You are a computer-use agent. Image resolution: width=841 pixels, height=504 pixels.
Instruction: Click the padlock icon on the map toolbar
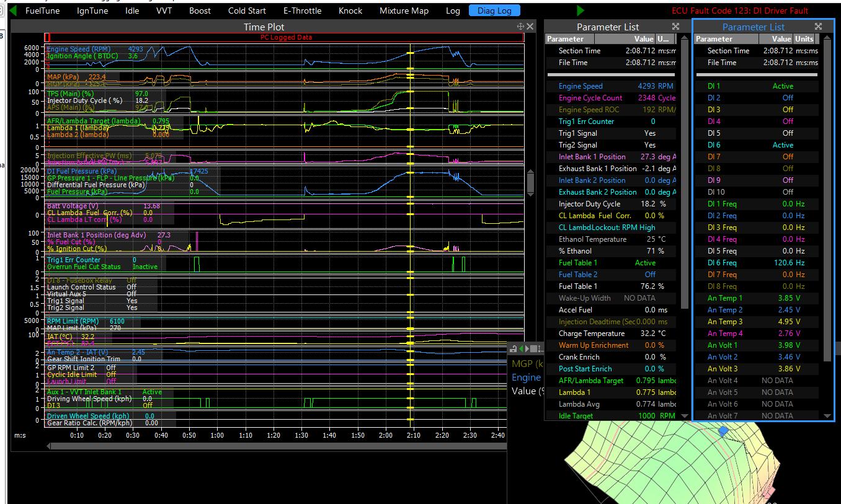514,349
